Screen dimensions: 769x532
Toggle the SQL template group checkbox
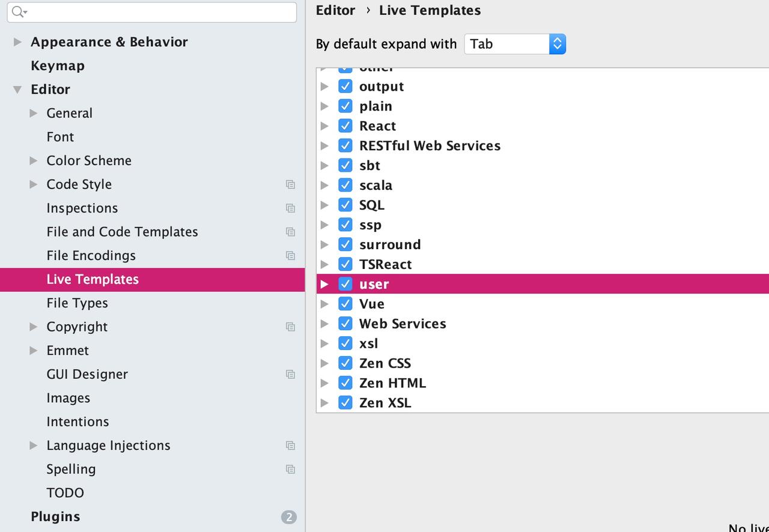pos(345,205)
